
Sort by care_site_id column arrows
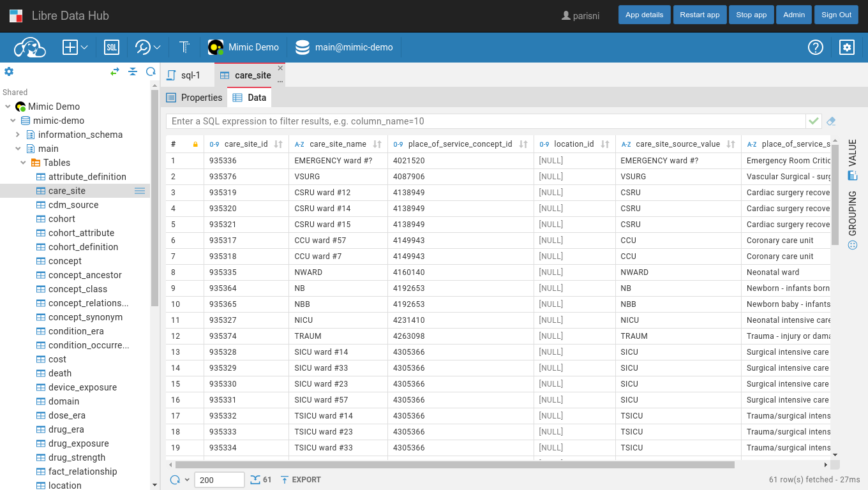278,144
